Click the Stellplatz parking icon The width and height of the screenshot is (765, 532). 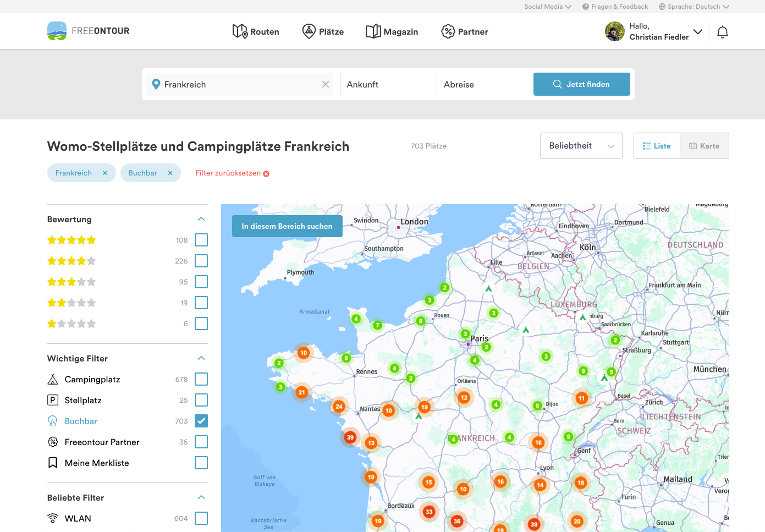coord(53,400)
